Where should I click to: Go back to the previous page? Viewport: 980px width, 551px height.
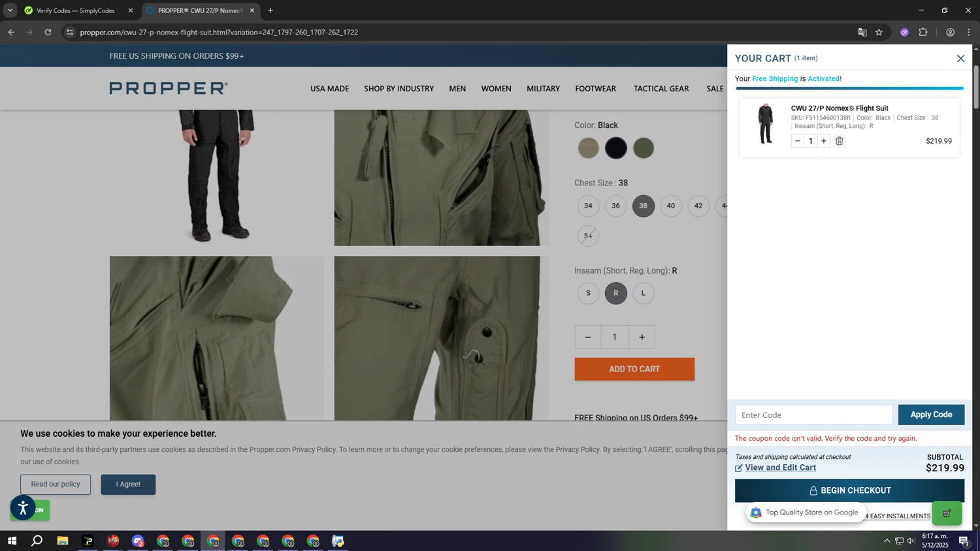coord(11,32)
